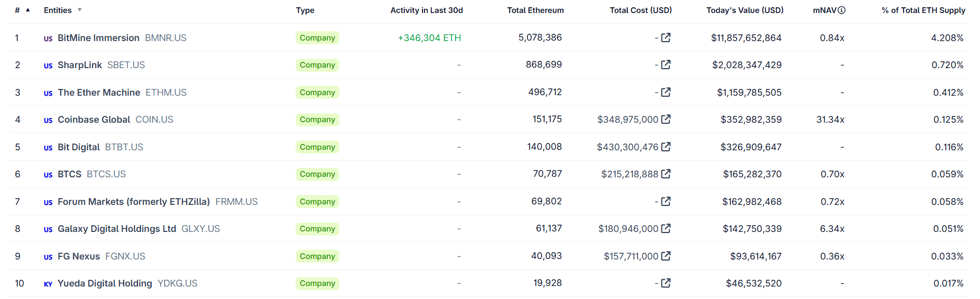Click the +346,304 ETH activity value
This screenshot has height=299, width=980.
point(429,38)
